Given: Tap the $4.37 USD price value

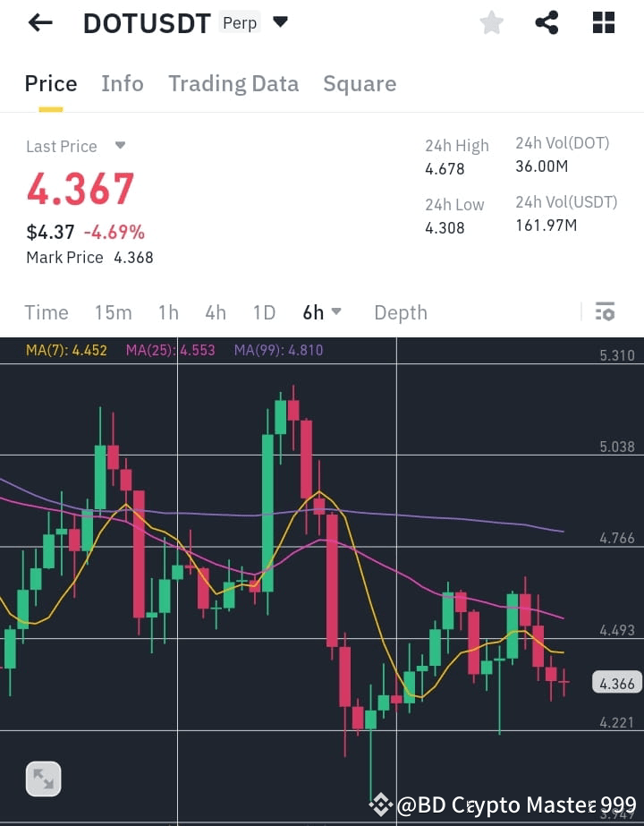Looking at the screenshot, I should (51, 232).
